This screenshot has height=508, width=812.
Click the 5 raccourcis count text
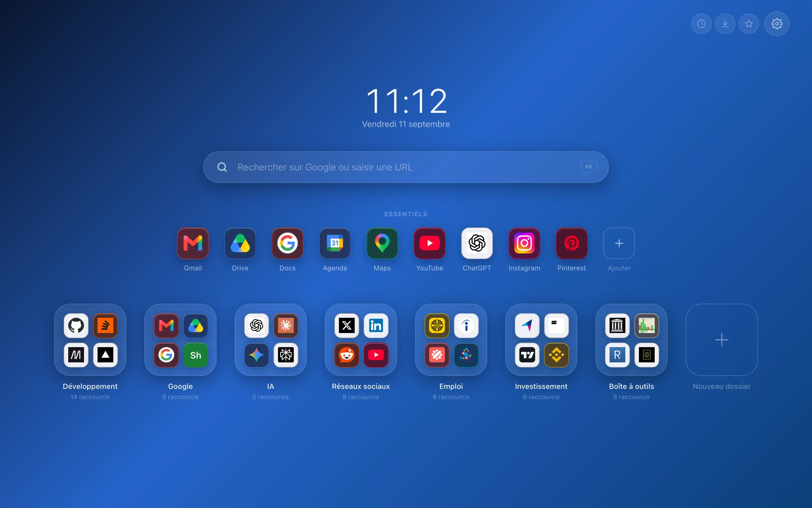click(271, 397)
